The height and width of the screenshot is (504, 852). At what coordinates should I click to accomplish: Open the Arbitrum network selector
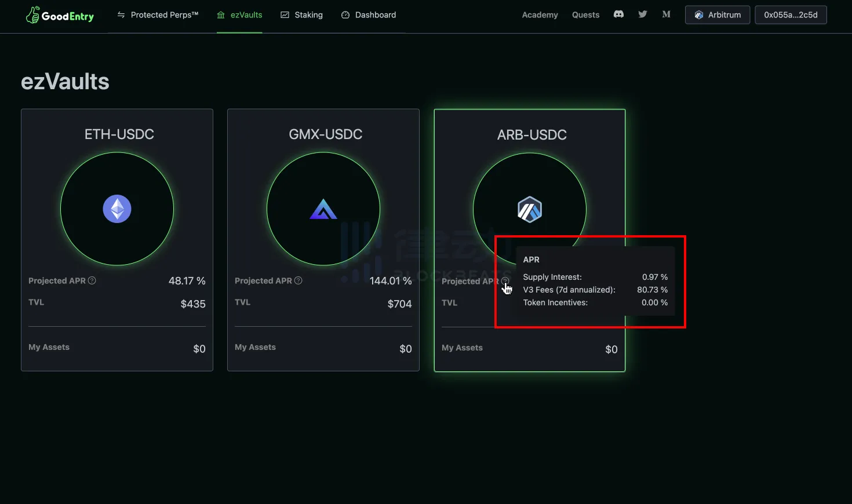click(718, 15)
